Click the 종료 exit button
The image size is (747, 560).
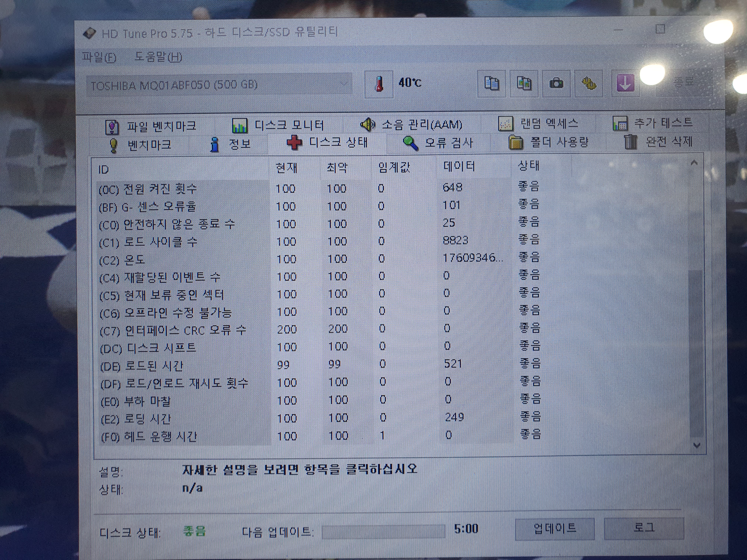tap(683, 82)
